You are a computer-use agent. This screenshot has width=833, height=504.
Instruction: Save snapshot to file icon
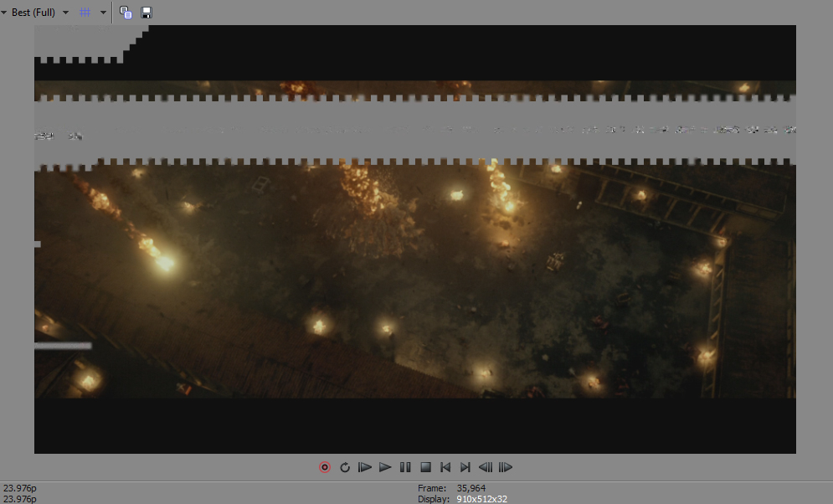click(x=147, y=13)
